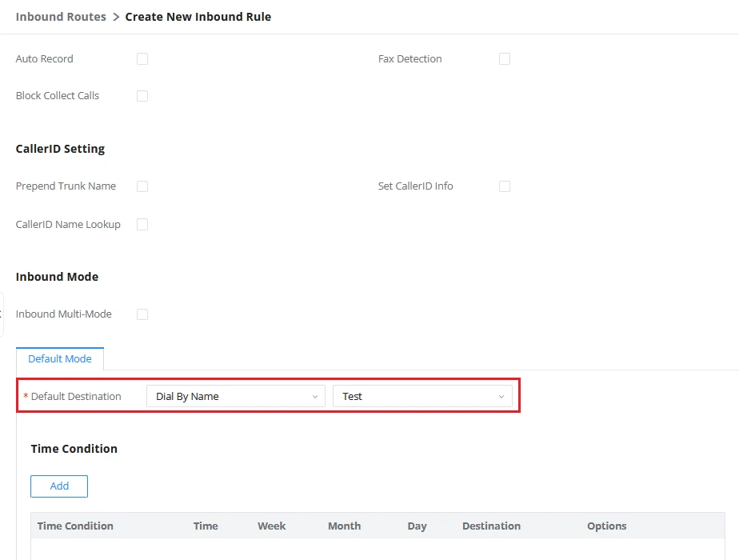The image size is (739, 560).
Task: Check the Block Collect Calls option
Action: click(x=142, y=96)
